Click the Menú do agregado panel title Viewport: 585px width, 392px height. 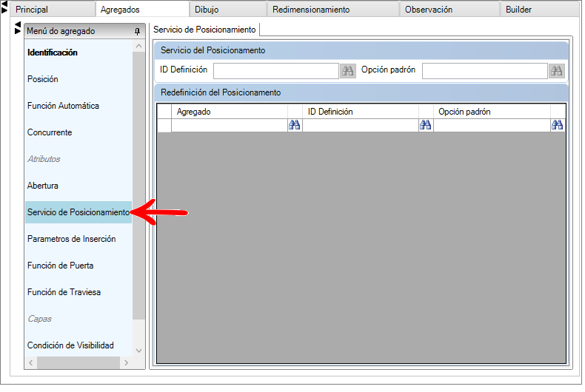coord(61,31)
